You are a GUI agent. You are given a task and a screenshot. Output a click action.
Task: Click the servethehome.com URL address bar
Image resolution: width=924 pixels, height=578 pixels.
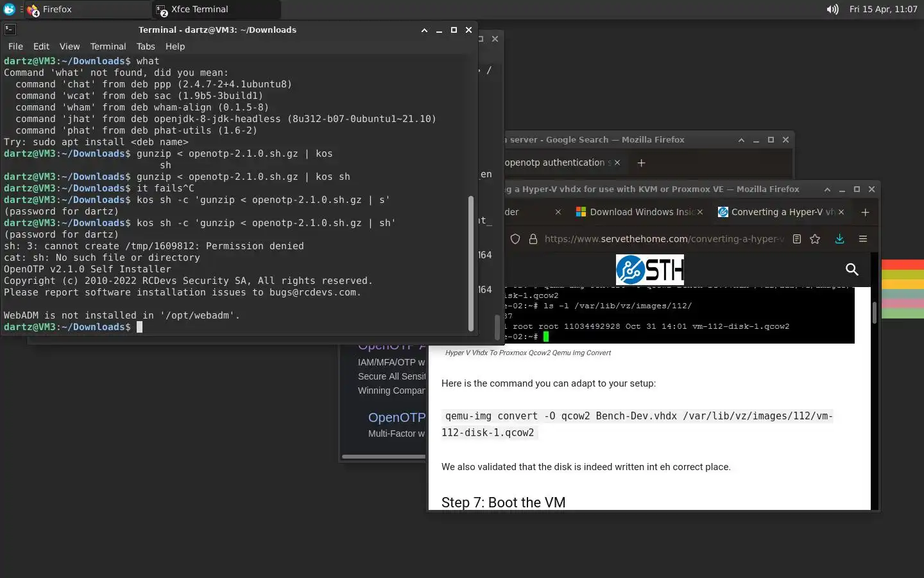pos(664,239)
